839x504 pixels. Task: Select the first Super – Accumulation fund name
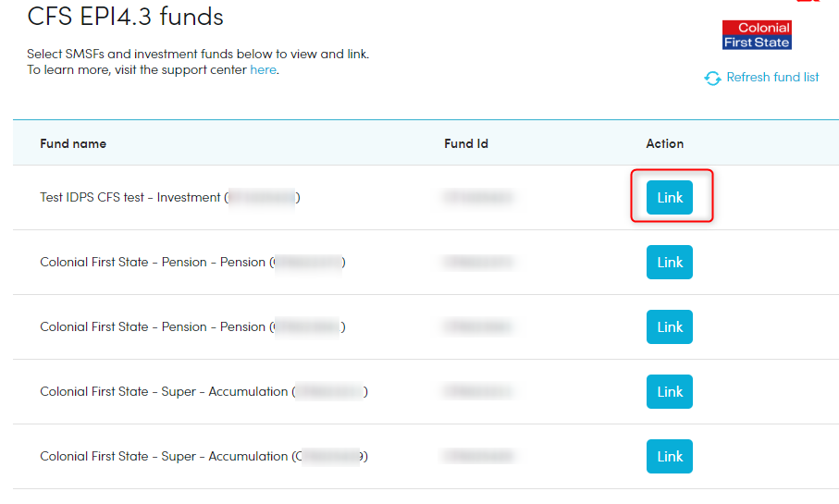pos(204,392)
